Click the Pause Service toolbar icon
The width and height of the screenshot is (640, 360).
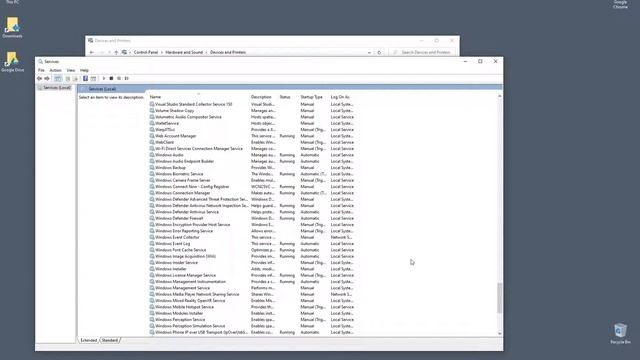pos(119,78)
